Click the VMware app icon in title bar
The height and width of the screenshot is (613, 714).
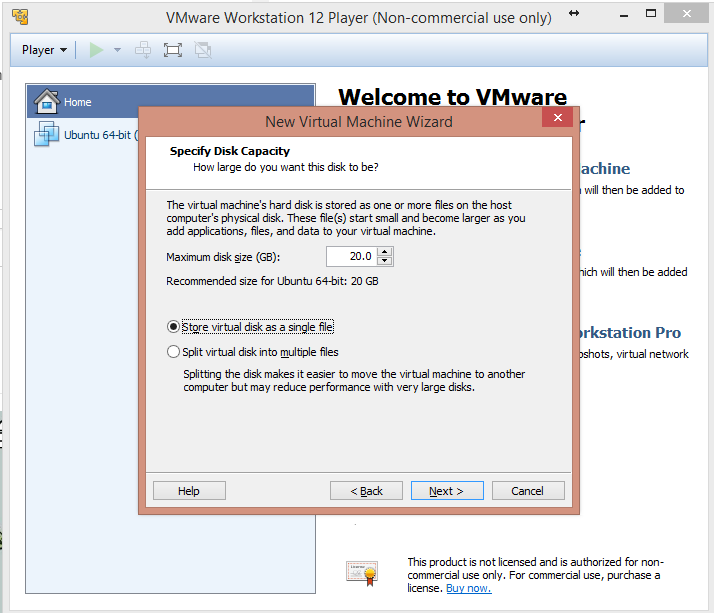(x=20, y=17)
